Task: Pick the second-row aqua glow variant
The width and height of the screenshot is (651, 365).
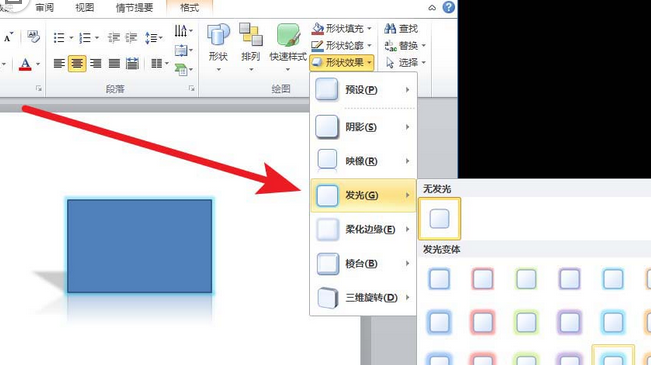Action: 613,322
